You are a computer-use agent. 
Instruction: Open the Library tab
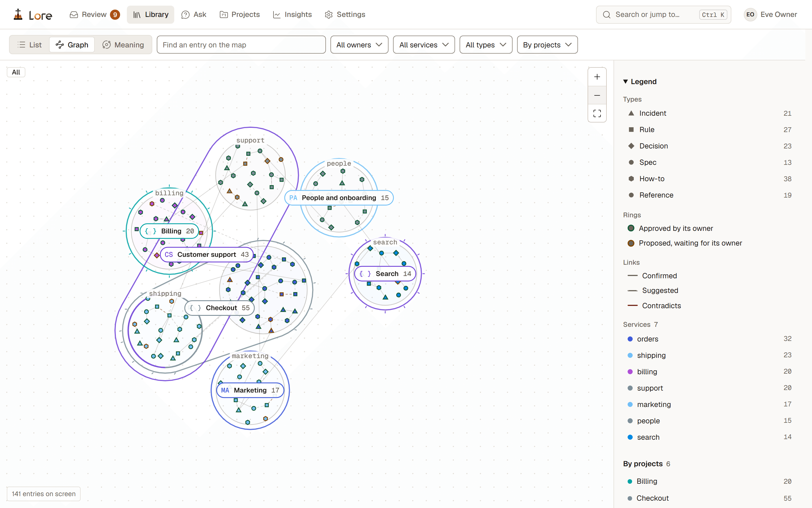151,14
